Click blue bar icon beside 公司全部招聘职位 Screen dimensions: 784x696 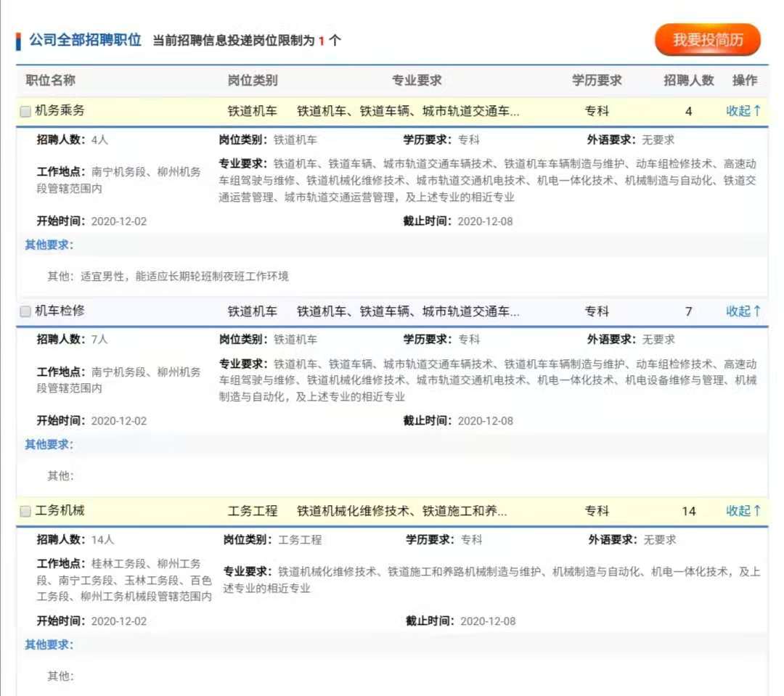(18, 41)
